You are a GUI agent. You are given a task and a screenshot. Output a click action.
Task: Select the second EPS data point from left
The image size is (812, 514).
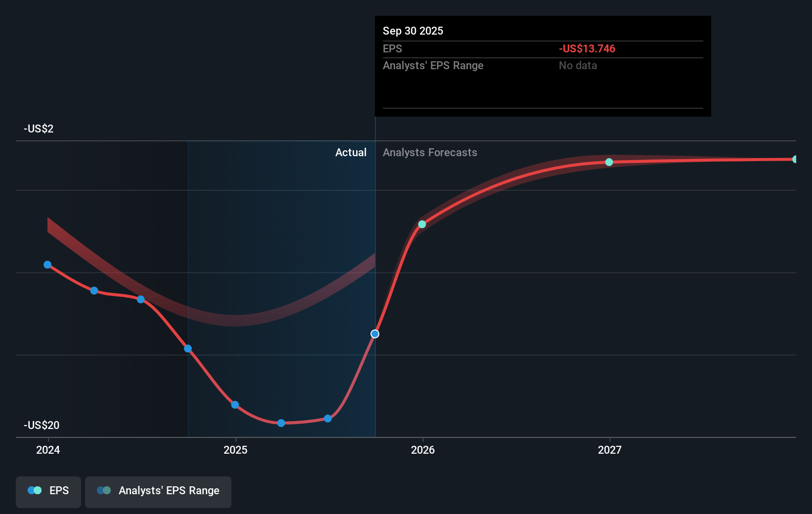point(94,291)
